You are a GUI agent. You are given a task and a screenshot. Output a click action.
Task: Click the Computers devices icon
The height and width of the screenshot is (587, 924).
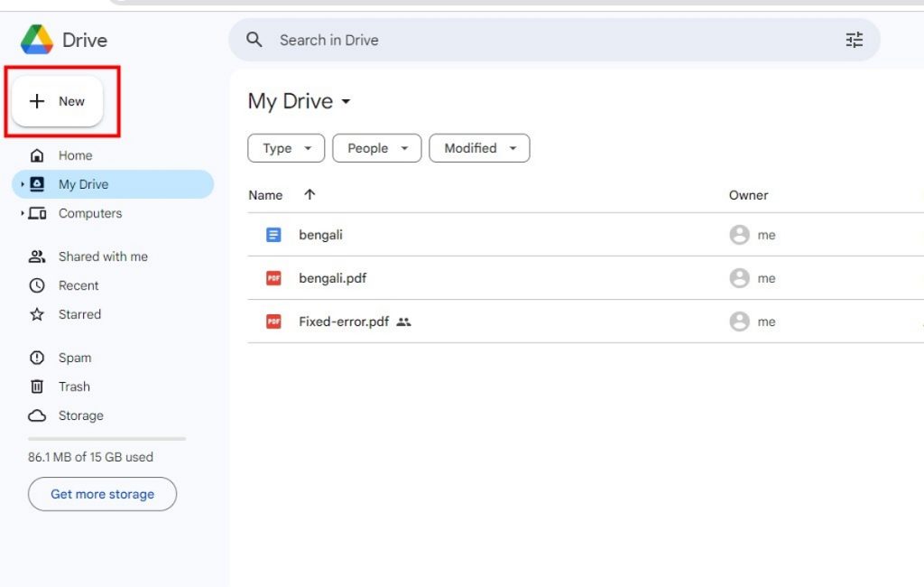pyautogui.click(x=37, y=213)
